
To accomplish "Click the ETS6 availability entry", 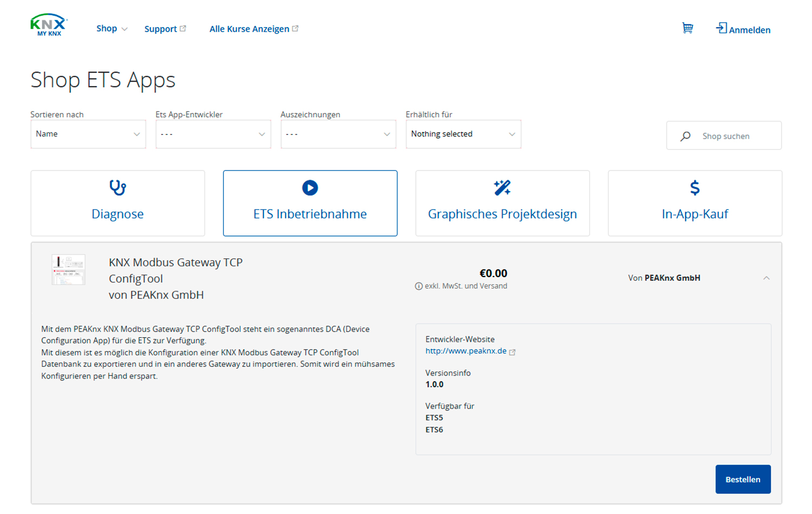I will (x=434, y=430).
